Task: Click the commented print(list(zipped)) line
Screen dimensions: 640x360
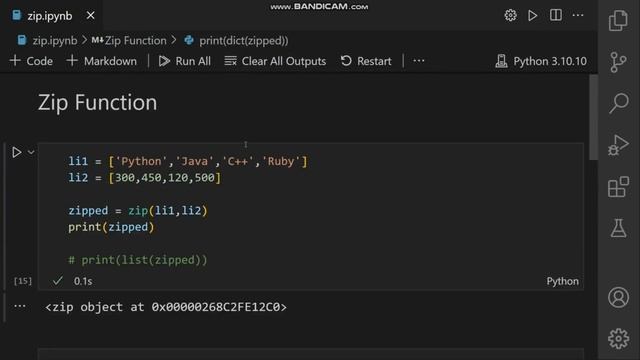Action: pos(138,260)
